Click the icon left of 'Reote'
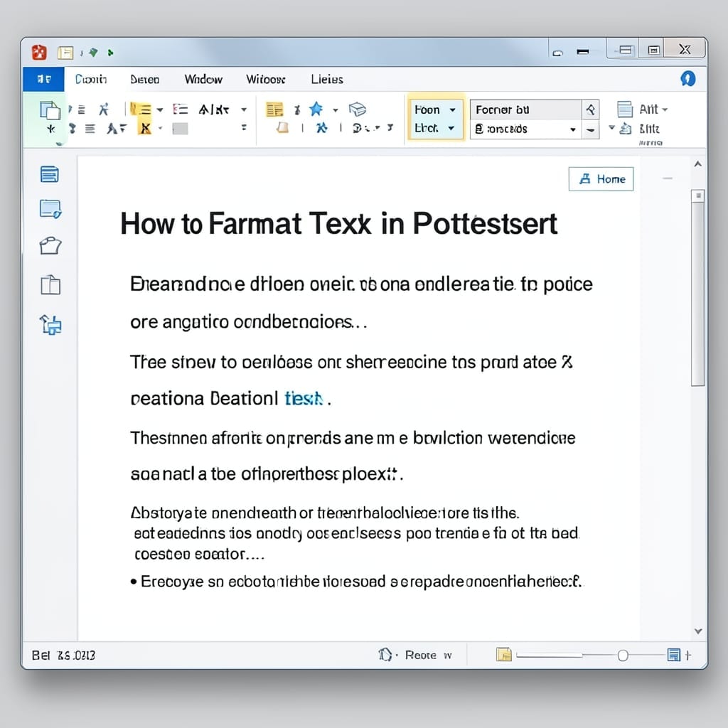728x728 pixels. point(385,655)
